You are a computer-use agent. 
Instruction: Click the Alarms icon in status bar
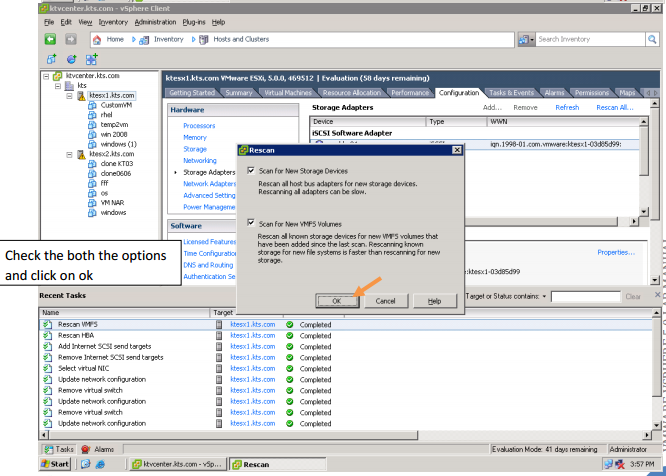(85, 449)
